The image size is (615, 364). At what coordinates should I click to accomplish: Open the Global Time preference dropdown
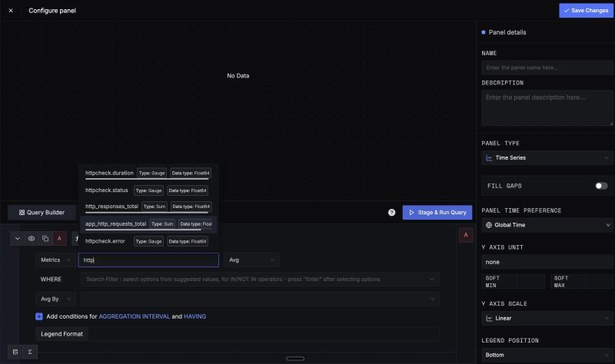pos(547,225)
